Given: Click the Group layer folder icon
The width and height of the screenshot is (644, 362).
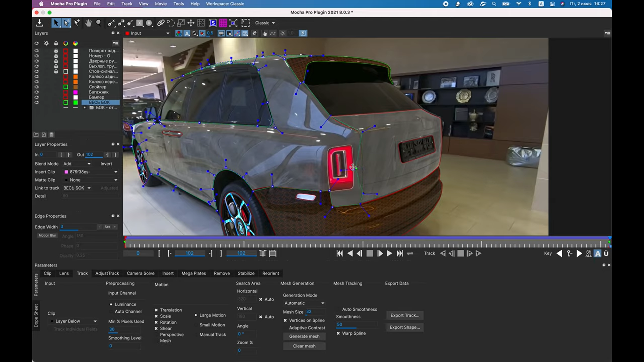Looking at the screenshot, I should coord(36,135).
